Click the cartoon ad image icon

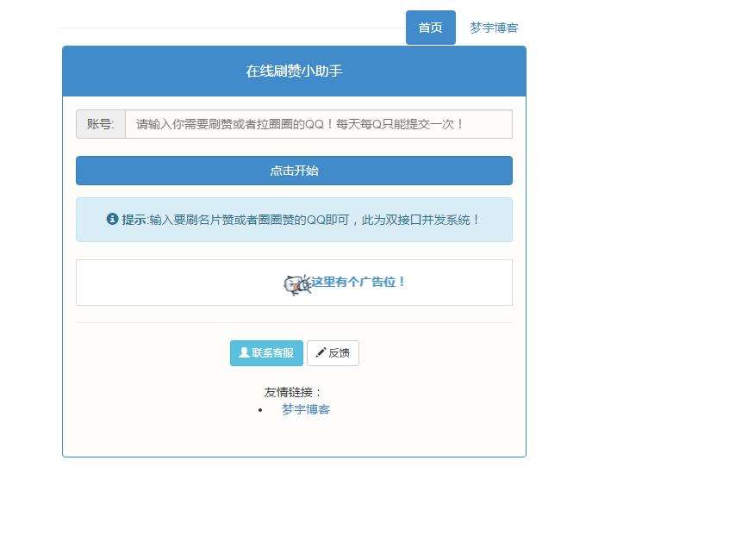tap(296, 283)
